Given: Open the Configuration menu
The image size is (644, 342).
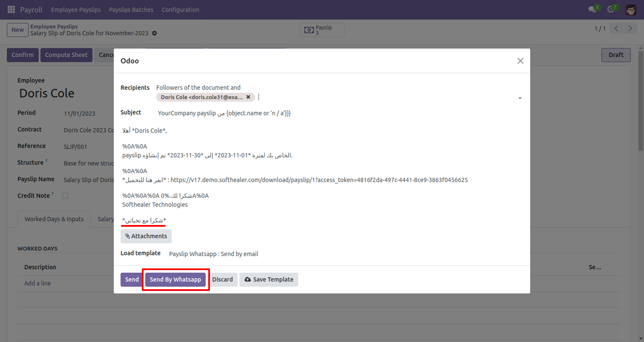Looking at the screenshot, I should 180,9.
